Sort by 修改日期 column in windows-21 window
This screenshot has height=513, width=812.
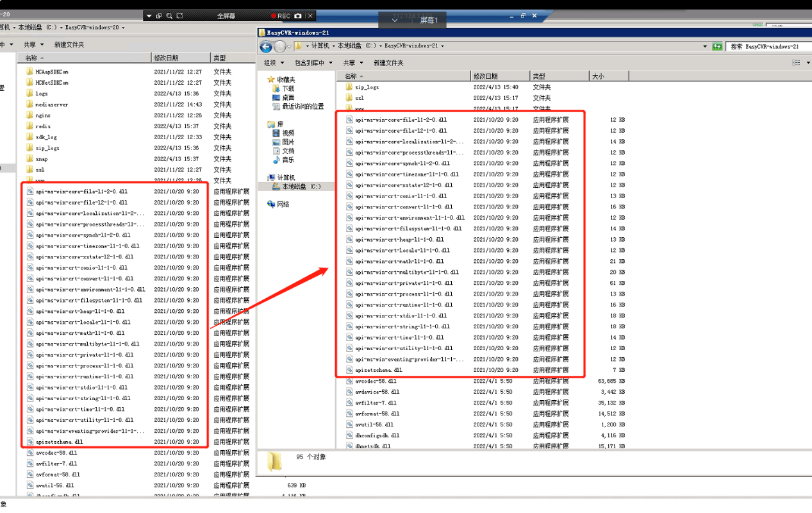click(501, 76)
